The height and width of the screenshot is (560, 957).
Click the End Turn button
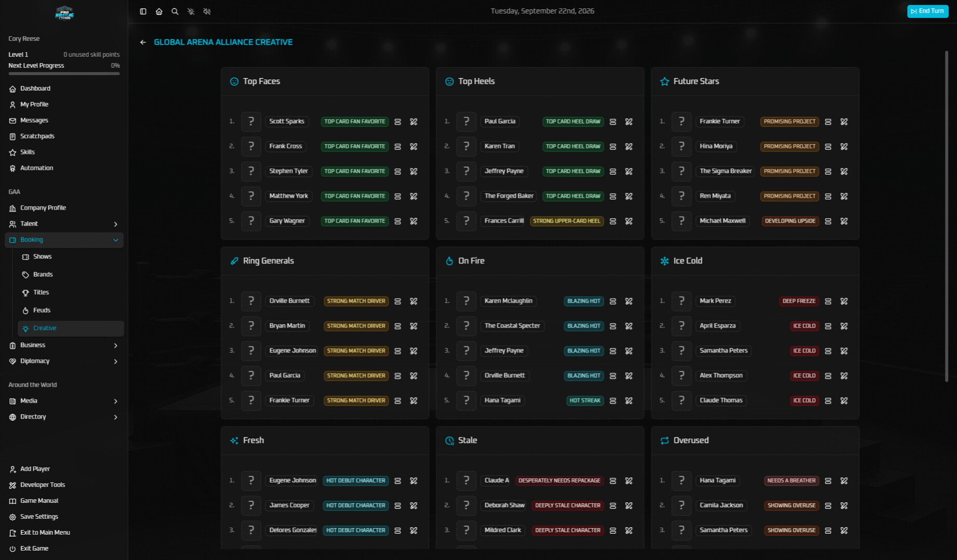(x=927, y=11)
